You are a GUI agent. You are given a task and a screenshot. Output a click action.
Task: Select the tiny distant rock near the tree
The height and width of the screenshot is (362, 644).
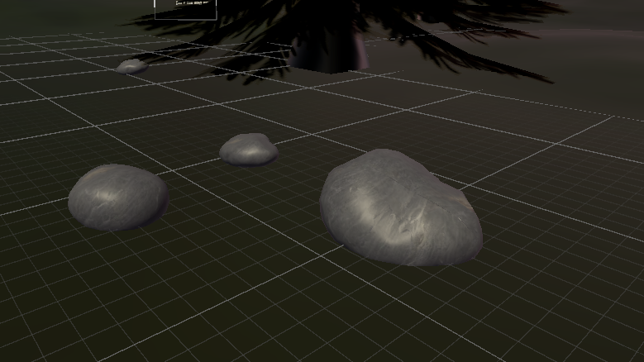(131, 66)
